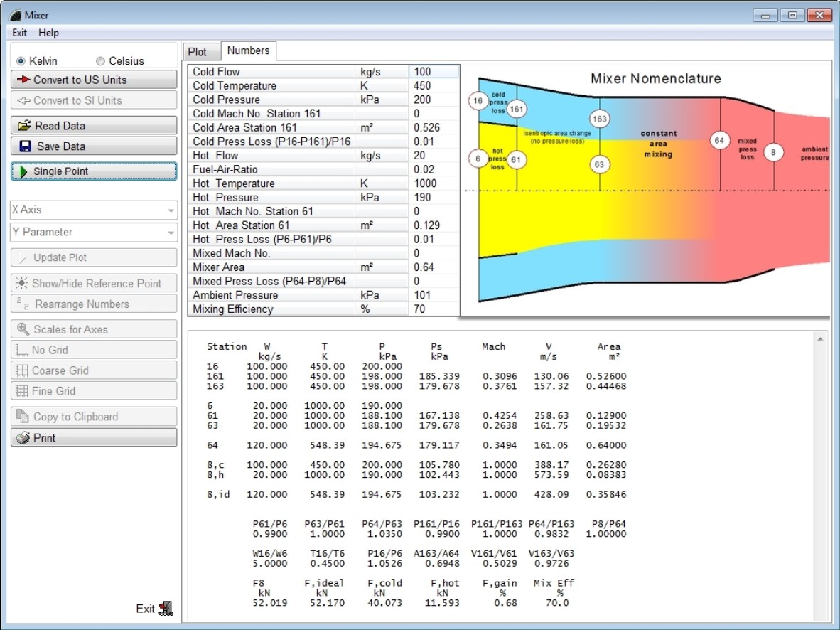Click the Convert to US Units red arrow icon
840x630 pixels.
tap(24, 80)
